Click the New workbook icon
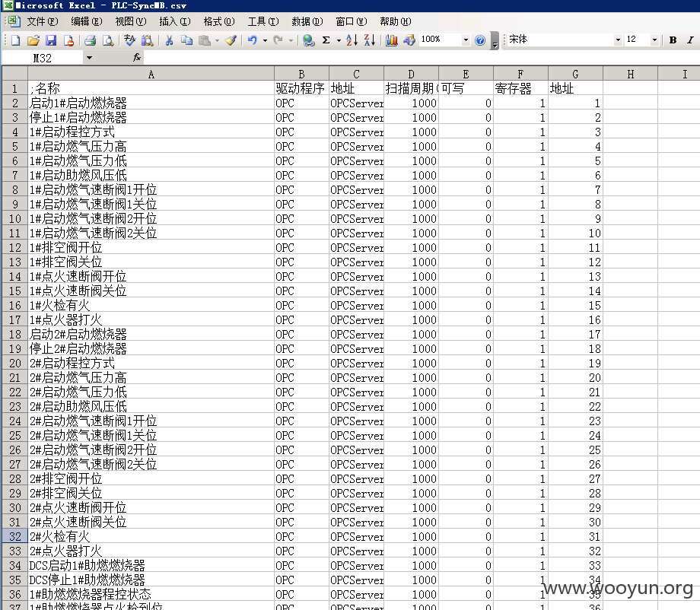The image size is (700, 610). point(16,40)
